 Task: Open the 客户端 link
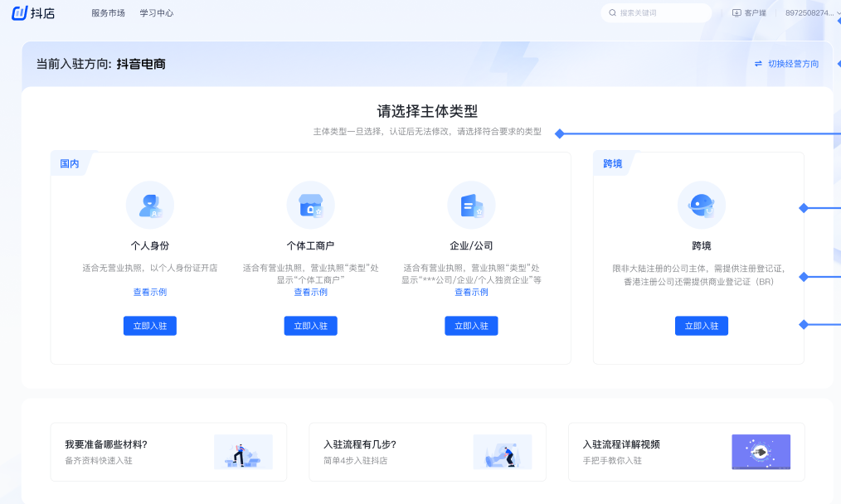click(x=756, y=13)
